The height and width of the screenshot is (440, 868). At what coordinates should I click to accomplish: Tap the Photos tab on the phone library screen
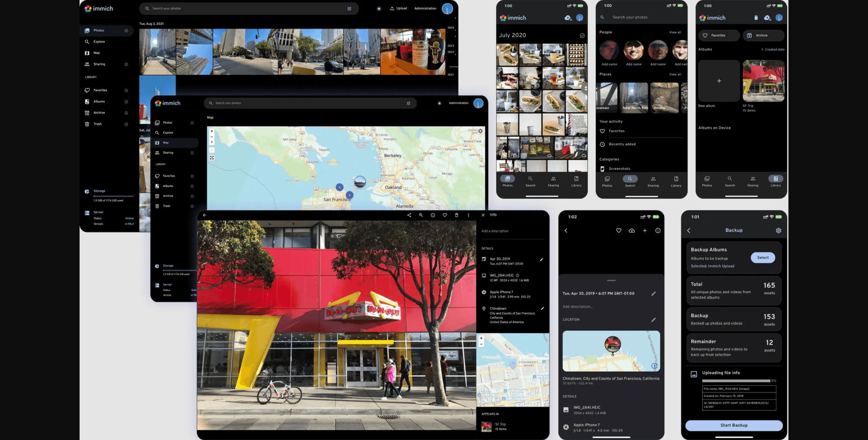tap(707, 181)
